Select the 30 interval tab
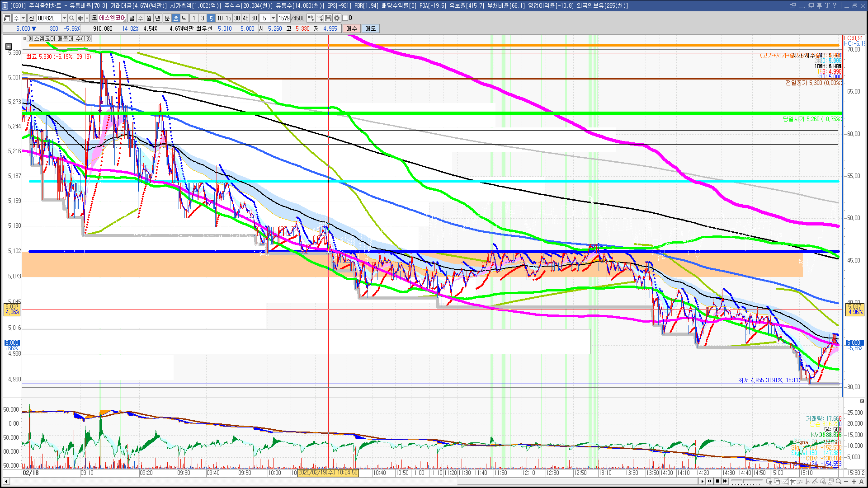 pyautogui.click(x=237, y=18)
